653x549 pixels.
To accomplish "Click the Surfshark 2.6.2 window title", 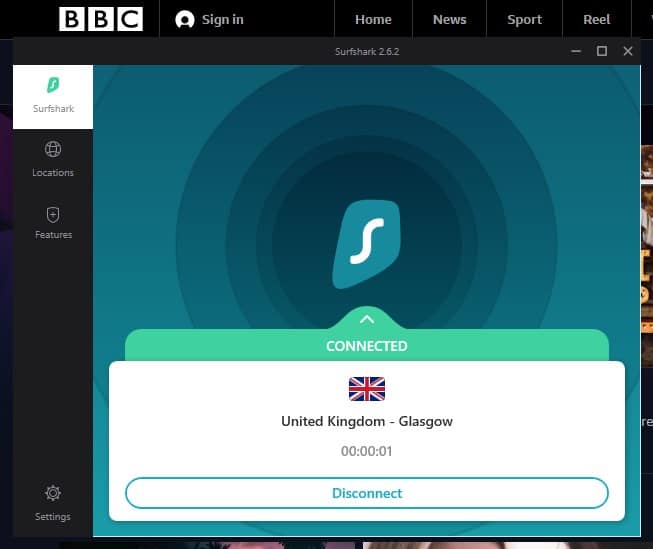I will pyautogui.click(x=367, y=52).
